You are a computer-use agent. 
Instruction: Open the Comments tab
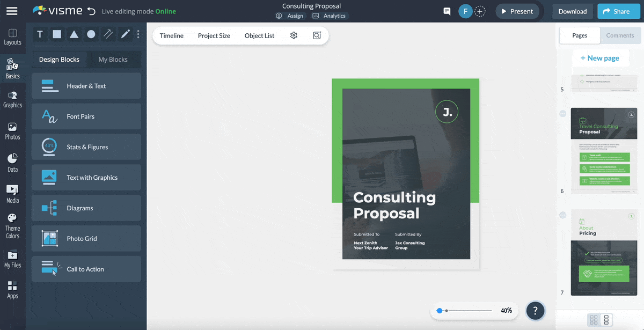pos(620,35)
